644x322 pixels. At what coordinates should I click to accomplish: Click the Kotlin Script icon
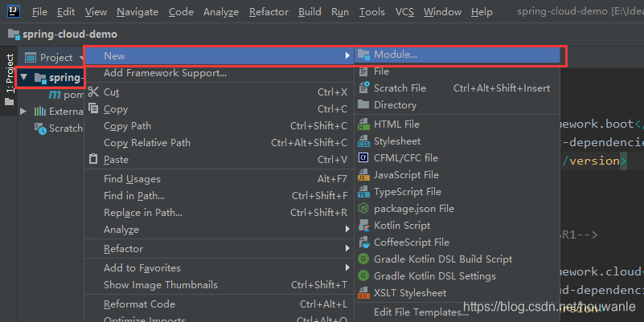pyautogui.click(x=364, y=225)
